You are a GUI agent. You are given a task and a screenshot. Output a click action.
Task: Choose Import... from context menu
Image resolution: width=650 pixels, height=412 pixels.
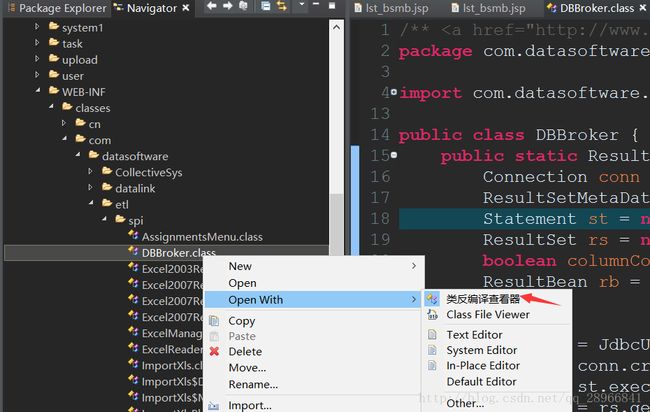[x=313, y=405]
